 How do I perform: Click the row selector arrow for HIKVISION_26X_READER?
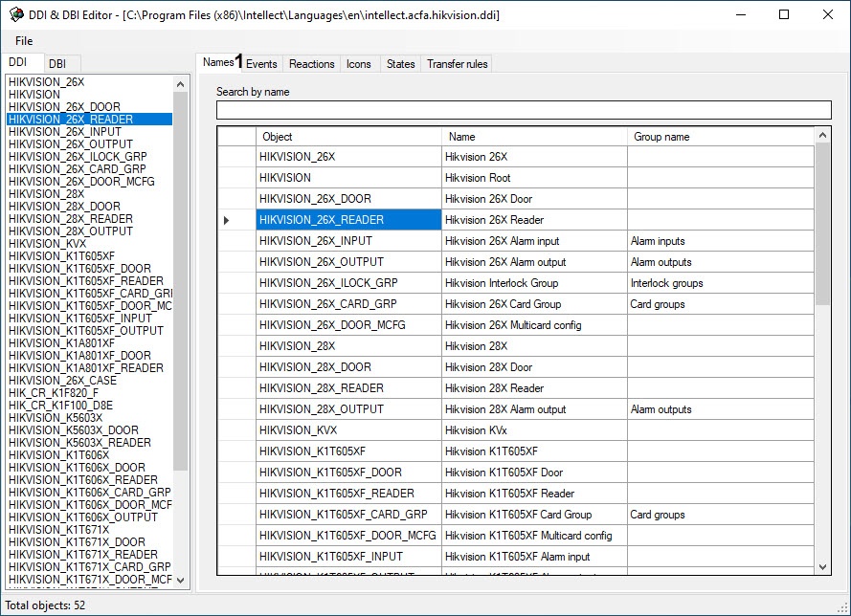pos(227,220)
